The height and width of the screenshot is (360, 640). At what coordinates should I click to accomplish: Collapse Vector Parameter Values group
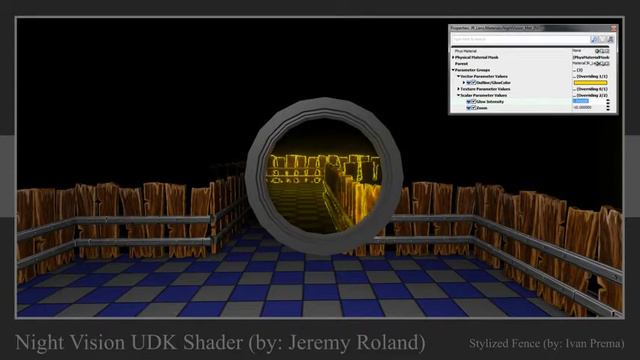[x=458, y=76]
